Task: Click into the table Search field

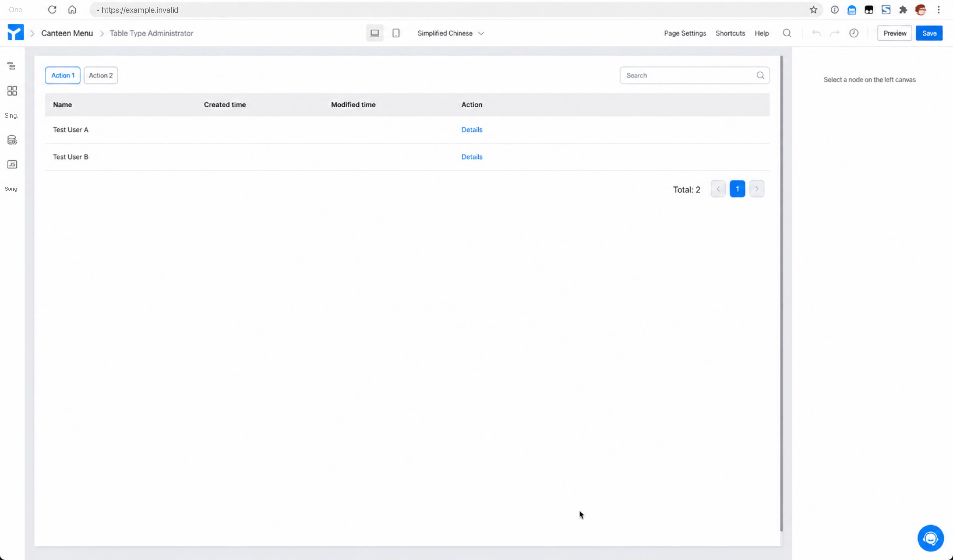Action: pos(694,75)
